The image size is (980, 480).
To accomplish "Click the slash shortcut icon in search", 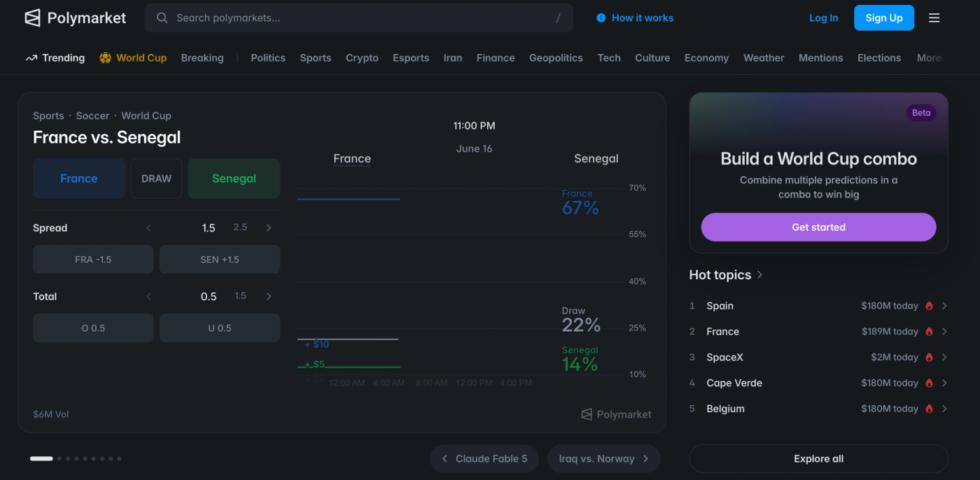I will tap(558, 18).
